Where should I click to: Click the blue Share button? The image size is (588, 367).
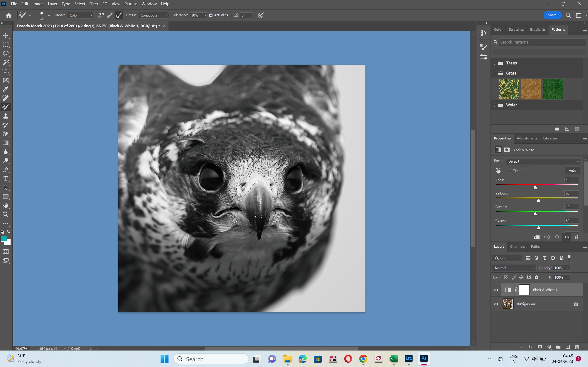(x=552, y=15)
